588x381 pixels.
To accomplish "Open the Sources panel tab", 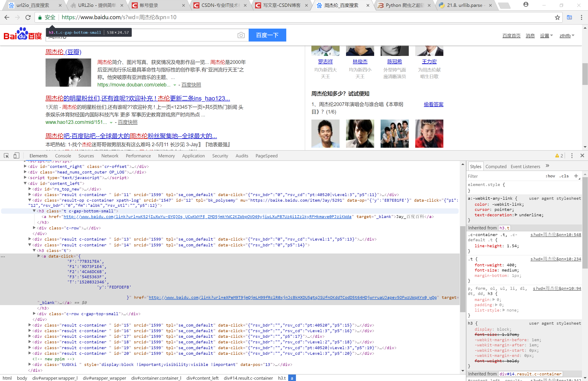I will click(86, 156).
